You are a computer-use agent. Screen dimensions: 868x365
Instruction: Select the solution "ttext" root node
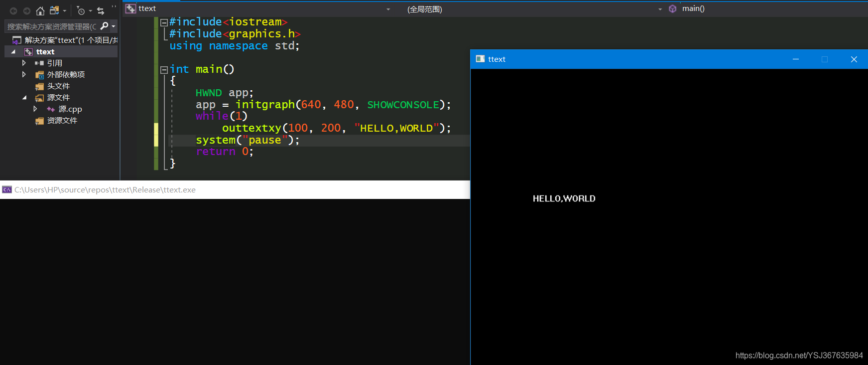click(x=71, y=40)
